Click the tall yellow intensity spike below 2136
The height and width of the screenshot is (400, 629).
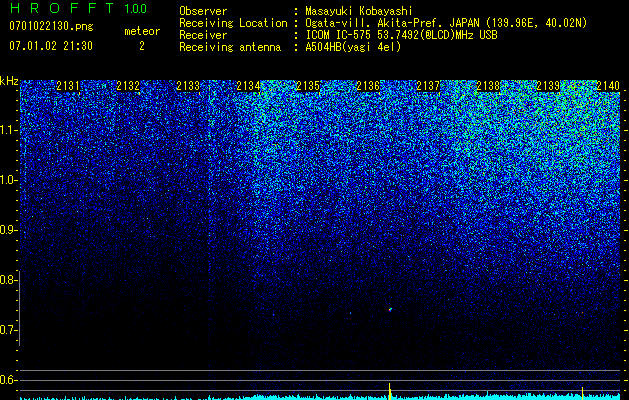pyautogui.click(x=390, y=392)
